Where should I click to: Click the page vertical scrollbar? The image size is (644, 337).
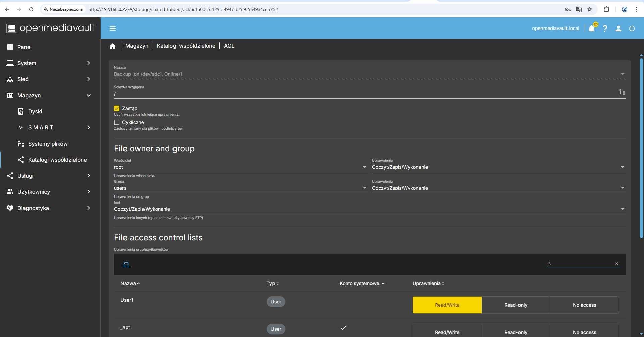641,148
